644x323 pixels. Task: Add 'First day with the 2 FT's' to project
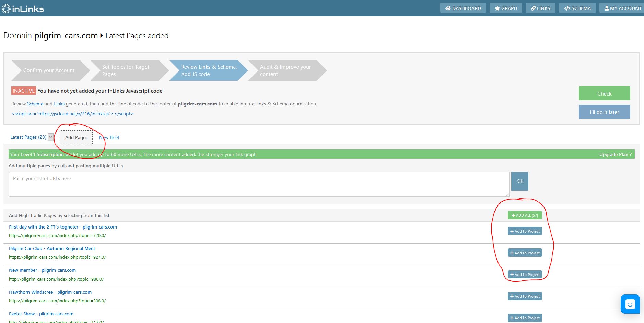pos(525,231)
